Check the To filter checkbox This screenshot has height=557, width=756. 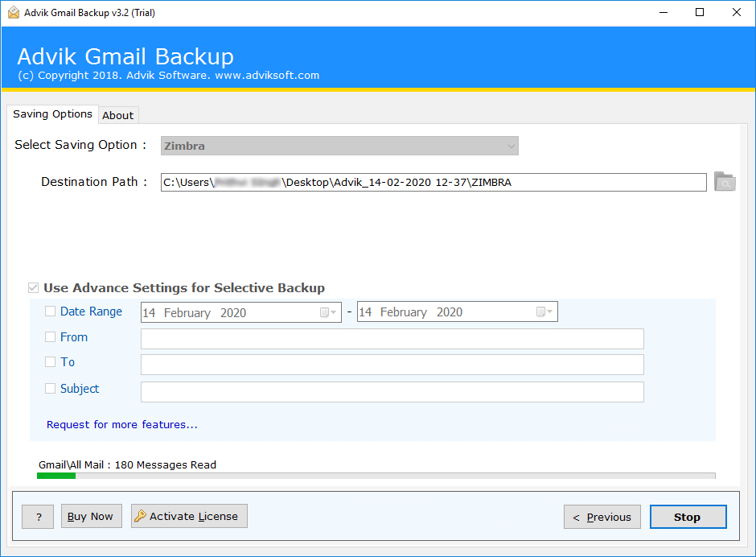click(50, 362)
